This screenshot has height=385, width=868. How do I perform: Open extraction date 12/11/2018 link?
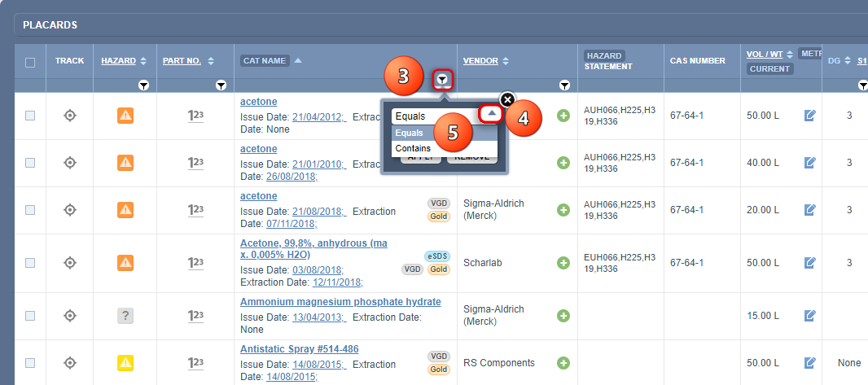[338, 282]
